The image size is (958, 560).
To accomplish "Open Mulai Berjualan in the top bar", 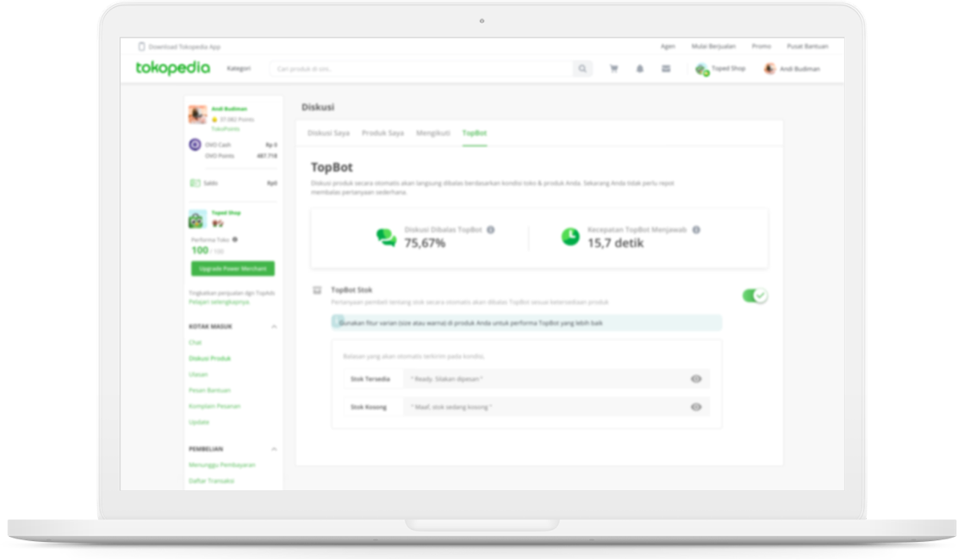I will coord(713,47).
